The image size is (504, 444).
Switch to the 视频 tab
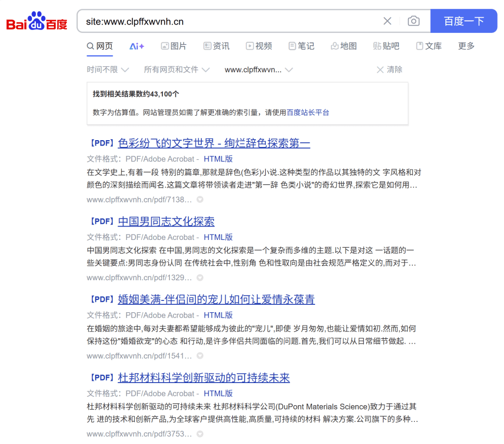(x=259, y=46)
